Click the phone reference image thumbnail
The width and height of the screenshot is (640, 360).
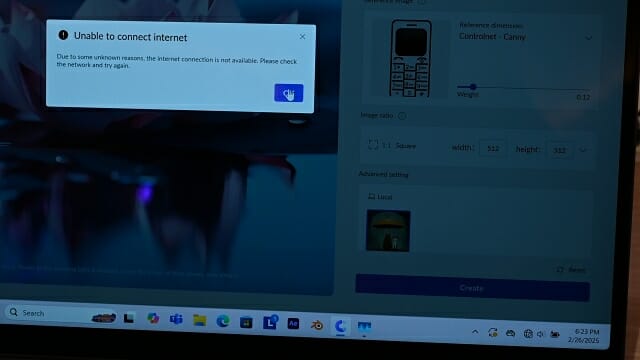[411, 58]
